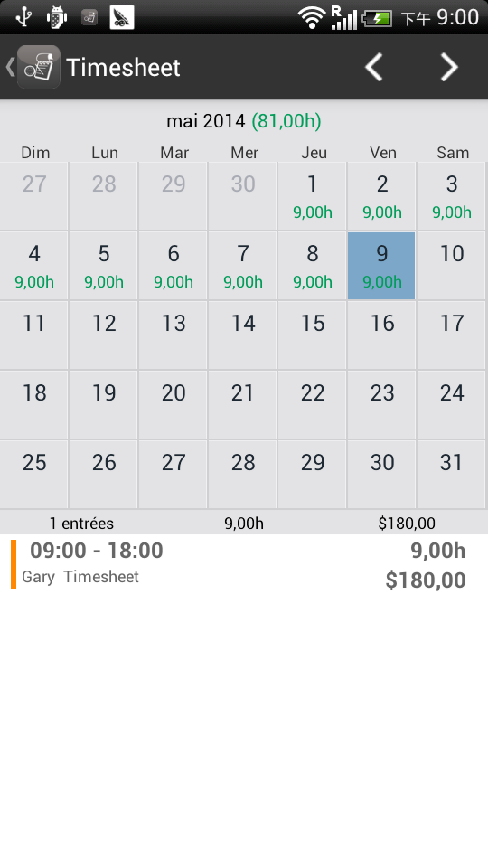Tap the battery charging icon

[378, 18]
